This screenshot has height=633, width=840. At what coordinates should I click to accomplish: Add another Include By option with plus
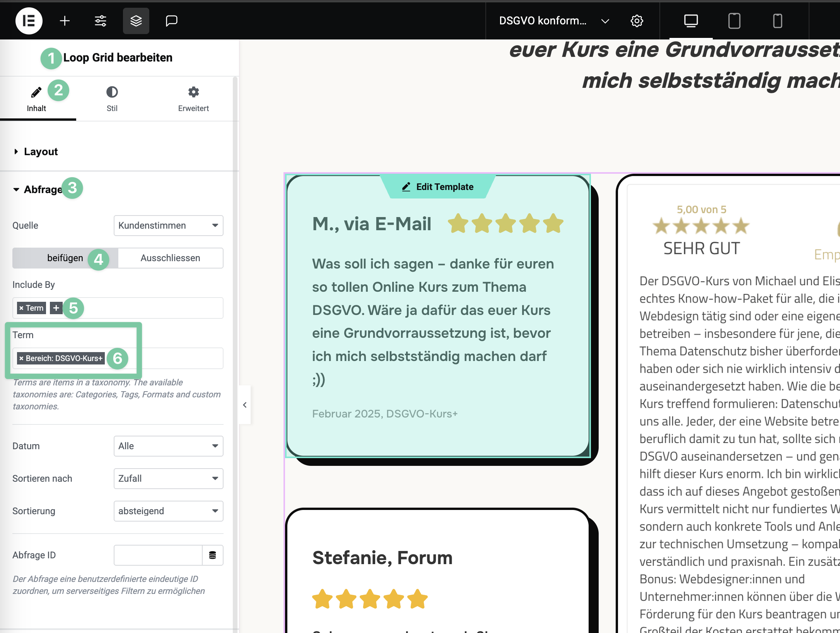[x=56, y=308]
